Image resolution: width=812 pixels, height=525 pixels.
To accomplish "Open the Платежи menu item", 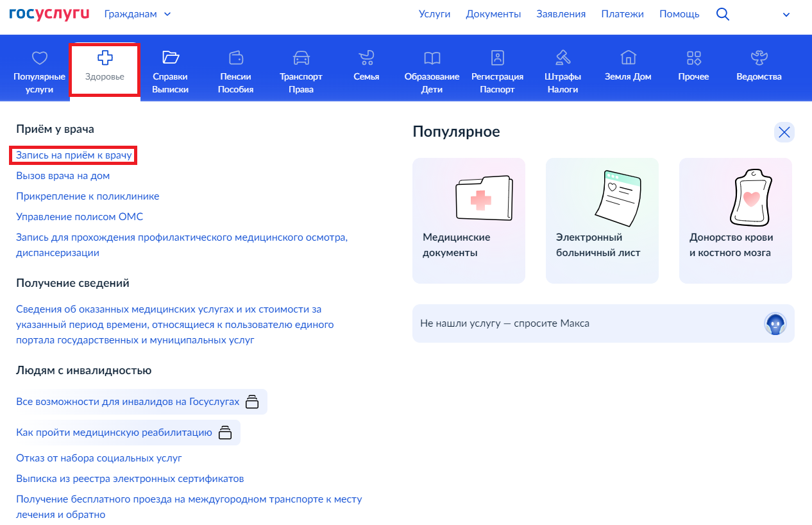I will [x=622, y=14].
